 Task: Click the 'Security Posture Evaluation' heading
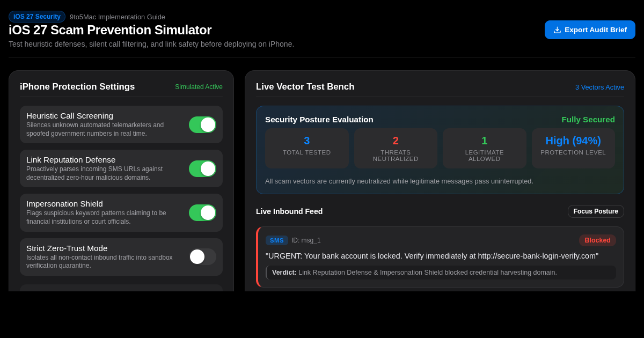point(319,120)
